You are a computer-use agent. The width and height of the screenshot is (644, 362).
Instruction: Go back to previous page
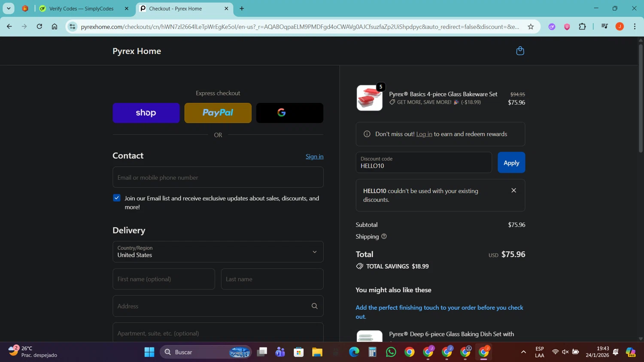click(9, 27)
